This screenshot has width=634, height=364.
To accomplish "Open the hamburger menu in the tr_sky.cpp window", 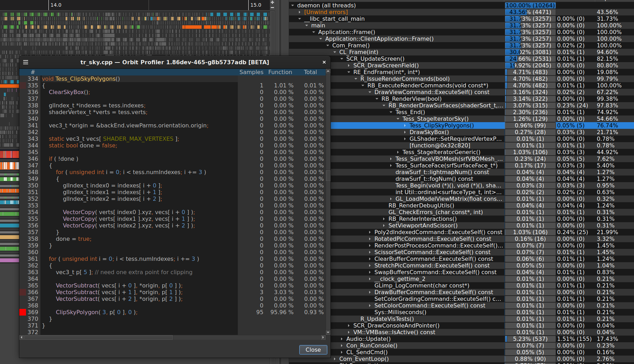I will 26,62.
